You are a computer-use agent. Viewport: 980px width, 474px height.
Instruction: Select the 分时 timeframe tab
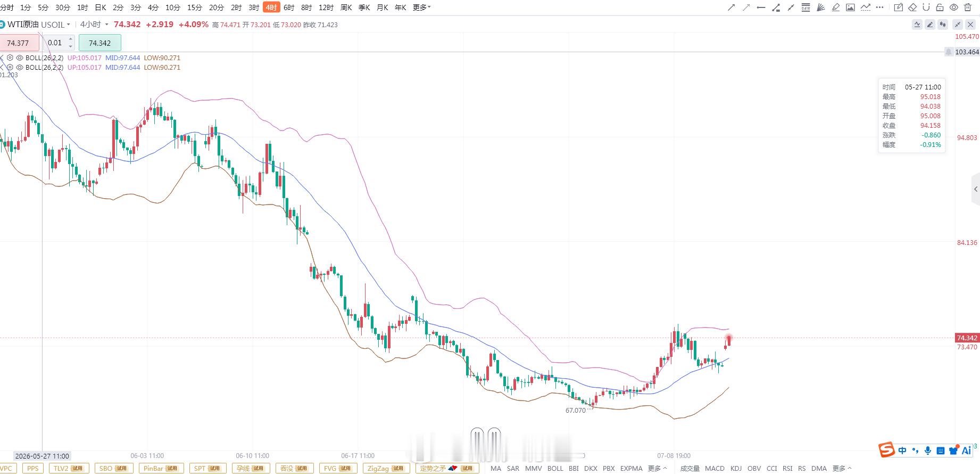[x=7, y=7]
